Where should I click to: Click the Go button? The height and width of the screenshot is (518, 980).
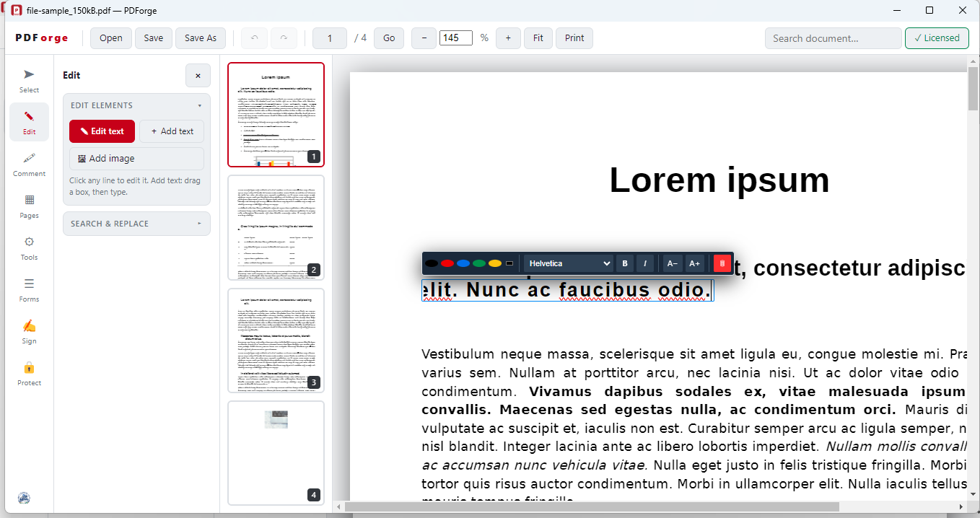pyautogui.click(x=389, y=38)
